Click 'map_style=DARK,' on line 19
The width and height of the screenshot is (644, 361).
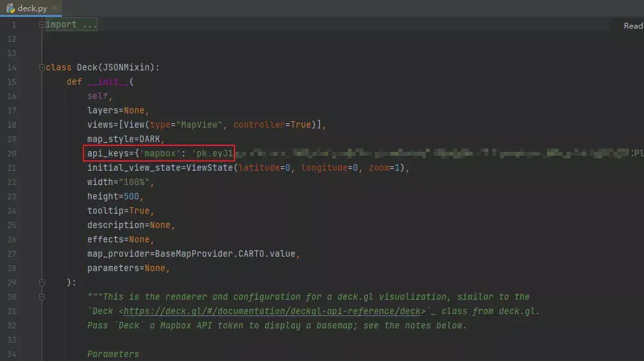[126, 139]
